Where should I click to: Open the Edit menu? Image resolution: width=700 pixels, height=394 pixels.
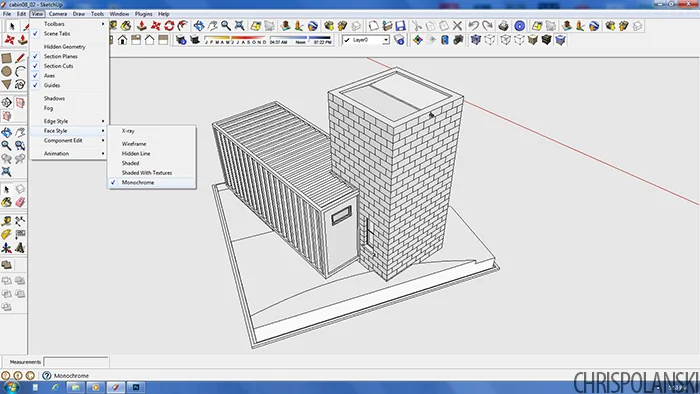click(21, 14)
